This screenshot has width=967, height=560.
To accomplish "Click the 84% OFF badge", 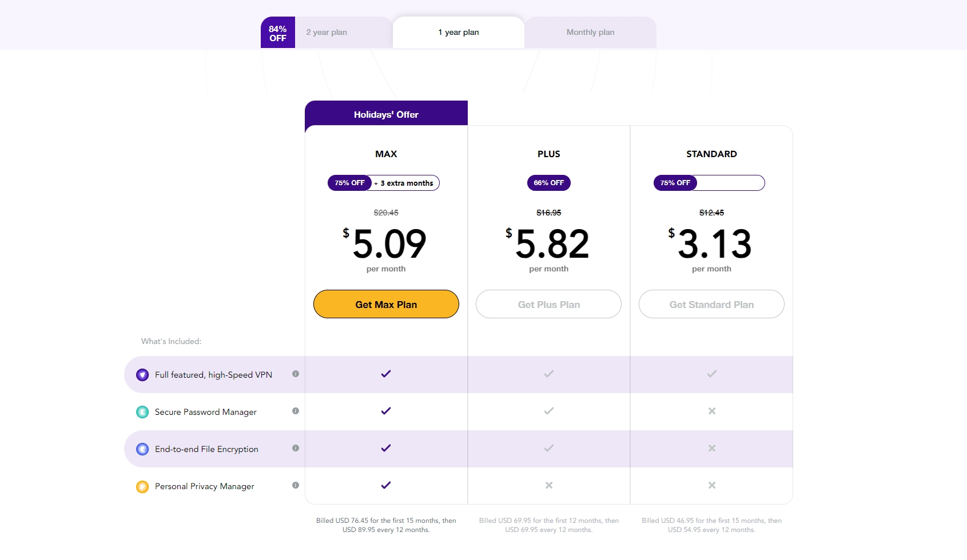I will (x=278, y=33).
